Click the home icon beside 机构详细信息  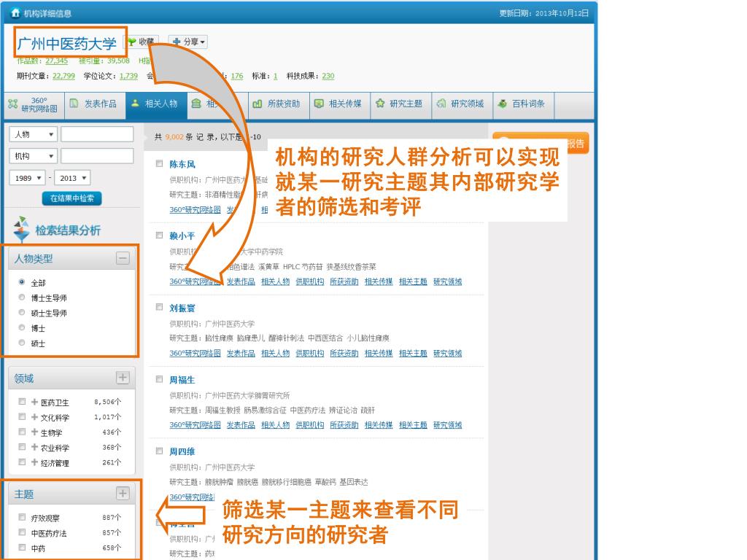(15, 13)
